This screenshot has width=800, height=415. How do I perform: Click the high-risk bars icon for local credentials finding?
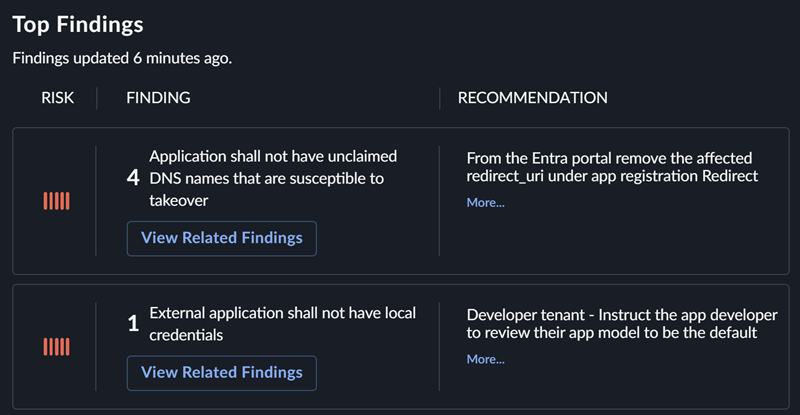point(56,346)
